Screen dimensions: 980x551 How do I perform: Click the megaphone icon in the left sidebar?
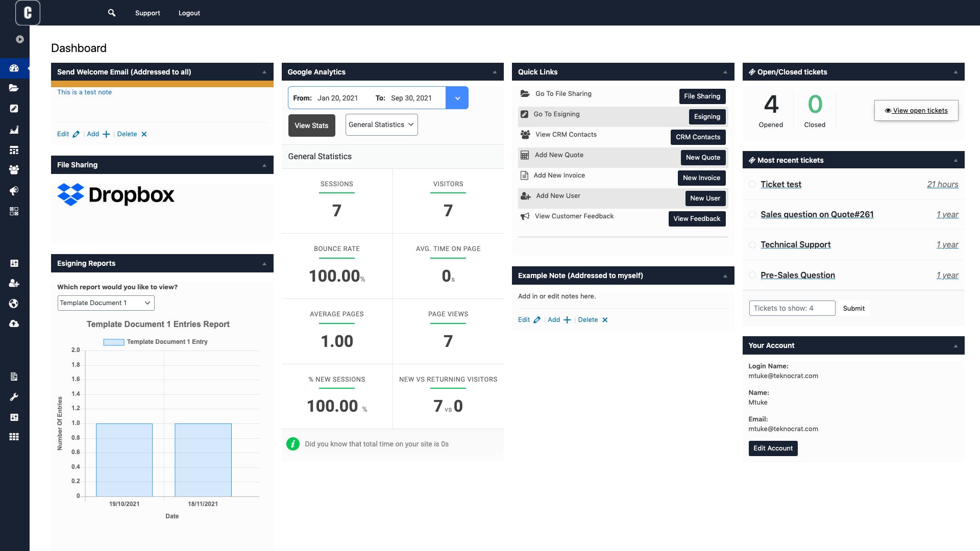pyautogui.click(x=14, y=191)
